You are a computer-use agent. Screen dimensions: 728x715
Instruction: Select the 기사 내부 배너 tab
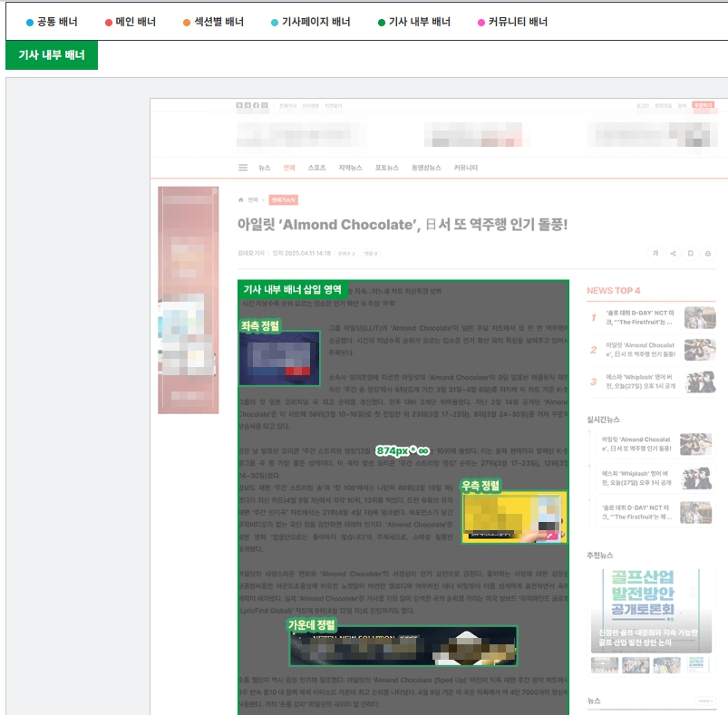(x=414, y=22)
